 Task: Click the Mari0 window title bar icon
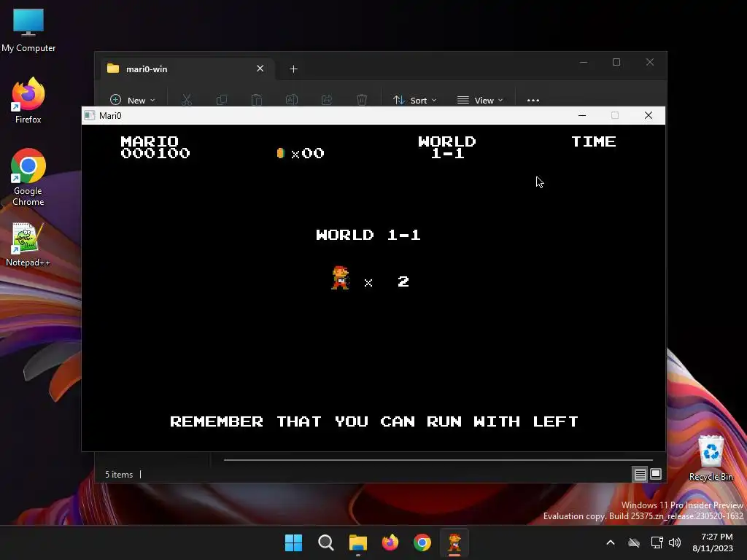click(89, 115)
